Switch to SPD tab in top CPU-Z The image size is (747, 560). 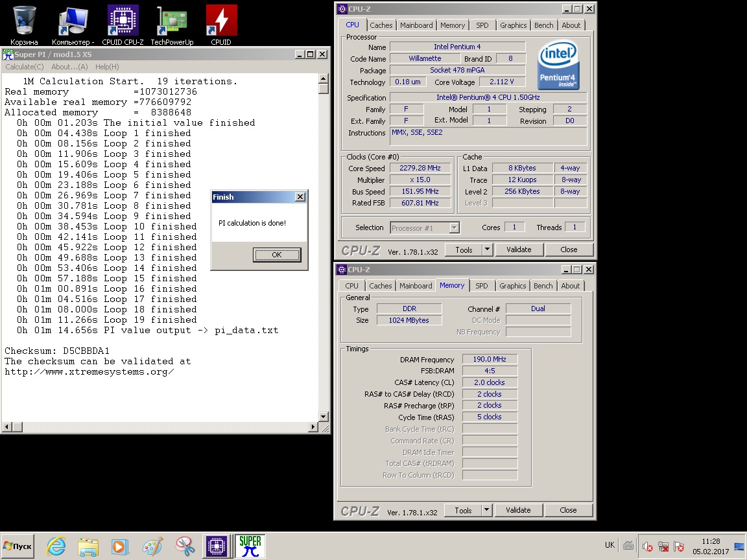[482, 25]
